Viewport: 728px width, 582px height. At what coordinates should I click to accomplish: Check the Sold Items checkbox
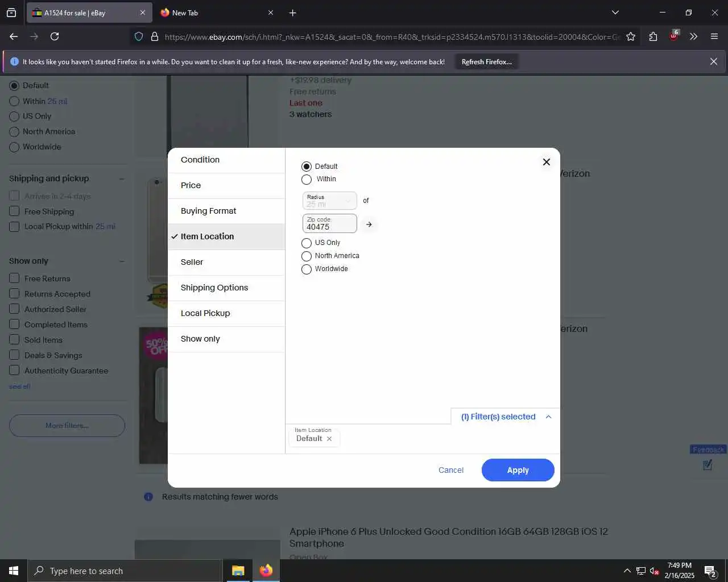click(14, 340)
